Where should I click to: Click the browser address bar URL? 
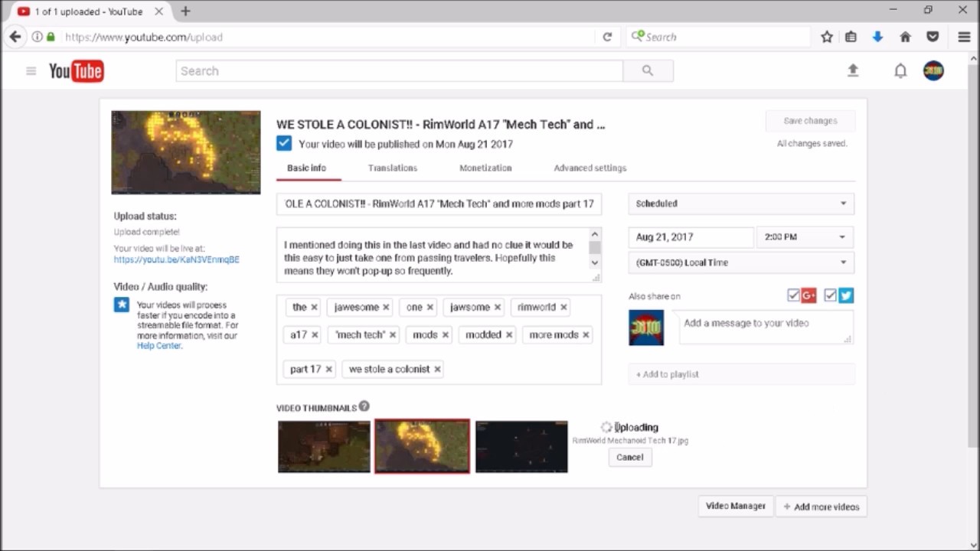144,37
